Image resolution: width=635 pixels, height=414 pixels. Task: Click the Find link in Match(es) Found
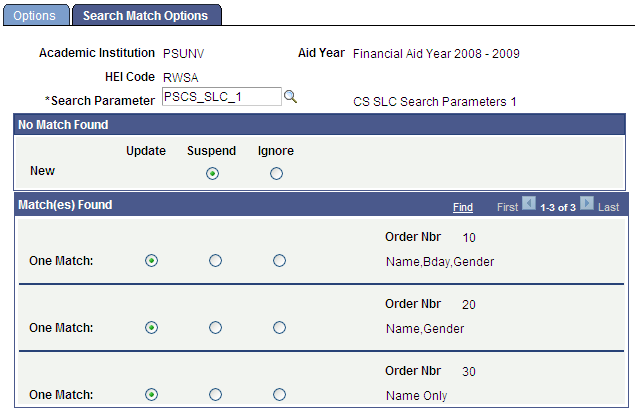coord(462,207)
